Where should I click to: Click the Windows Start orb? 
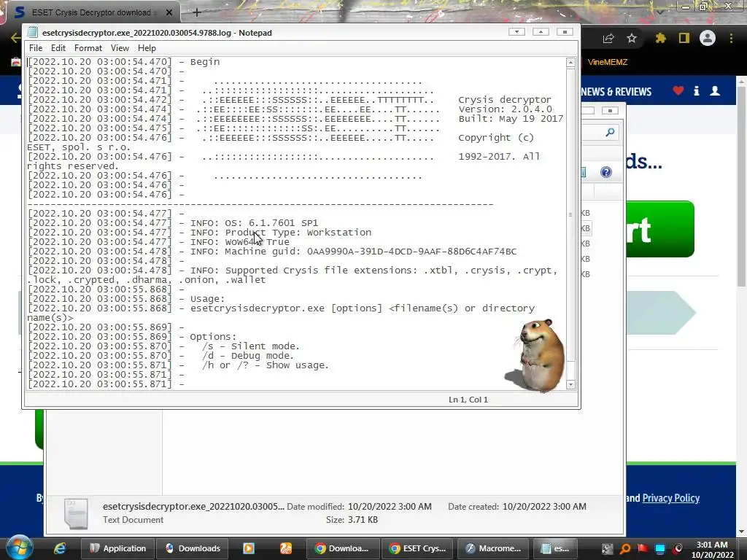point(19,548)
